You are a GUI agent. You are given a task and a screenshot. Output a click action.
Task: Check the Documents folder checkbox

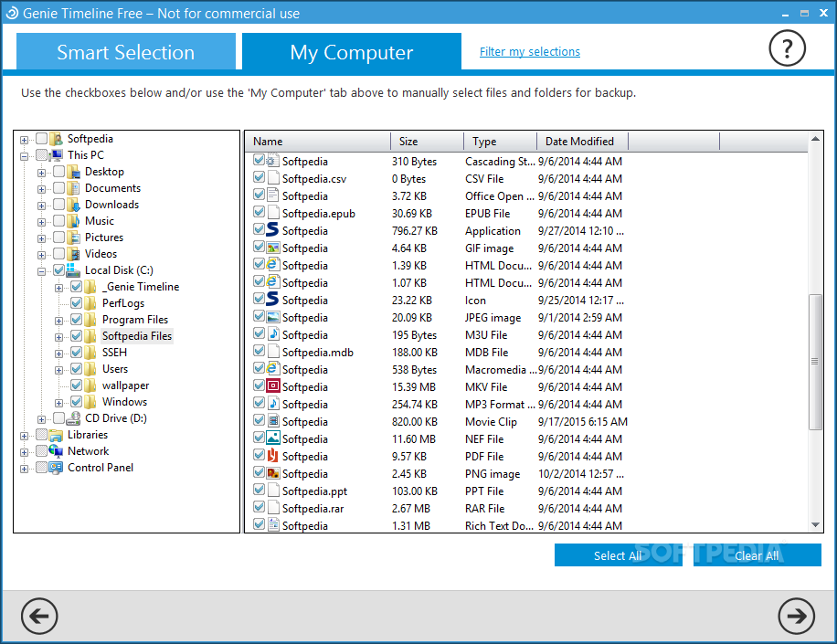tap(58, 188)
